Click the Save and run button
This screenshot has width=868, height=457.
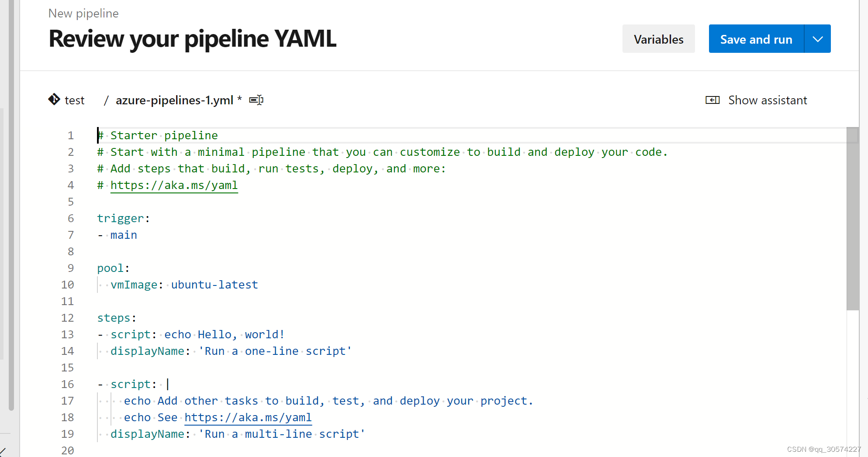[756, 39]
